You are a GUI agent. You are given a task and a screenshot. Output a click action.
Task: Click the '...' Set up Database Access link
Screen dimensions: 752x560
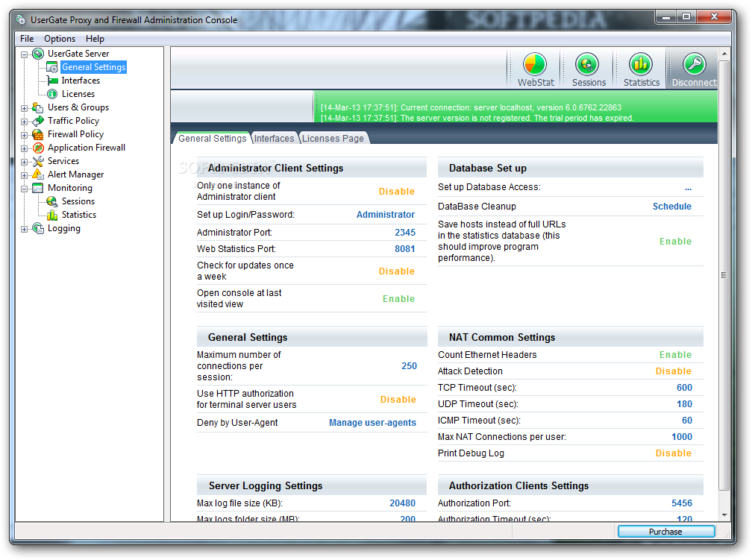(x=688, y=187)
